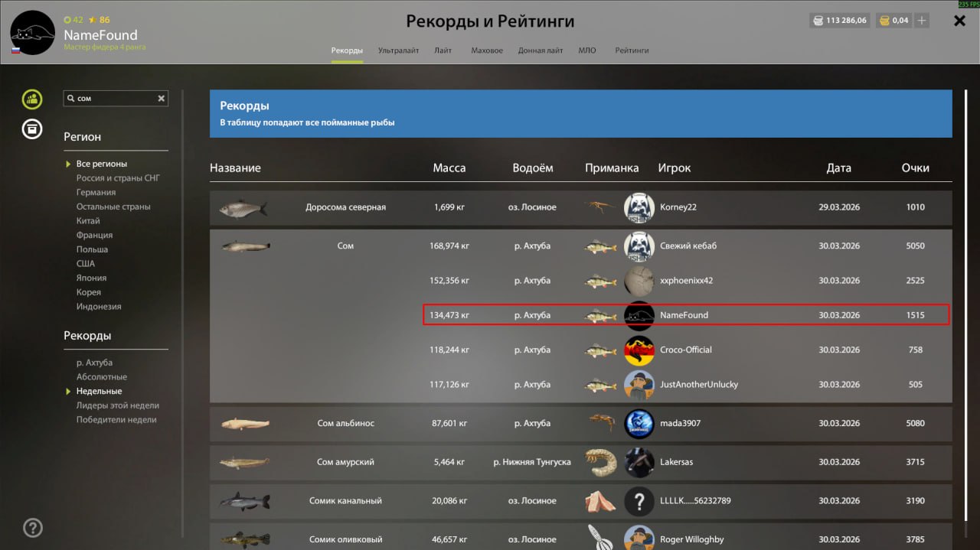Click the Сом catfish image
Viewport: 980px width, 550px height.
pos(245,246)
